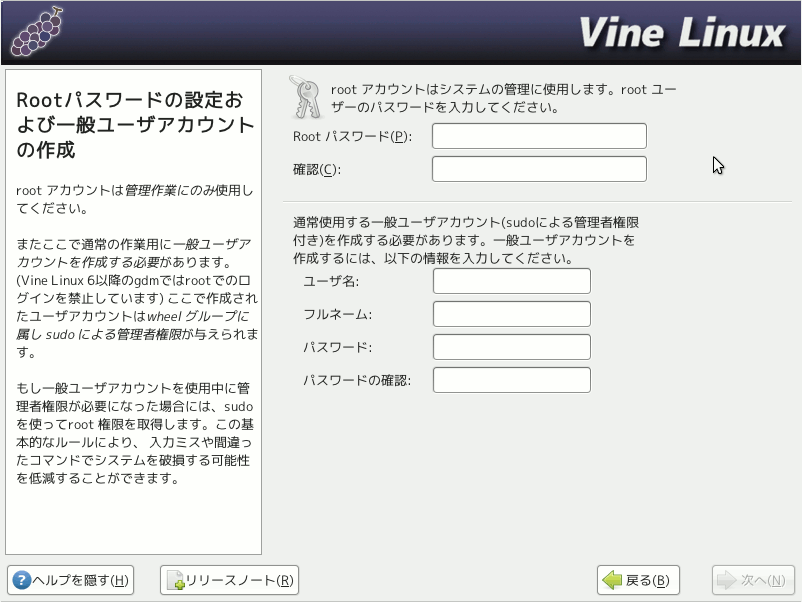
Task: Click the release notes document icon
Action: coord(175,580)
